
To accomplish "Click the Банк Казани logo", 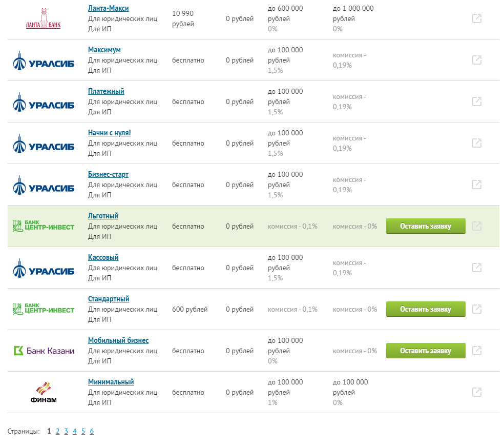I will pos(44,351).
